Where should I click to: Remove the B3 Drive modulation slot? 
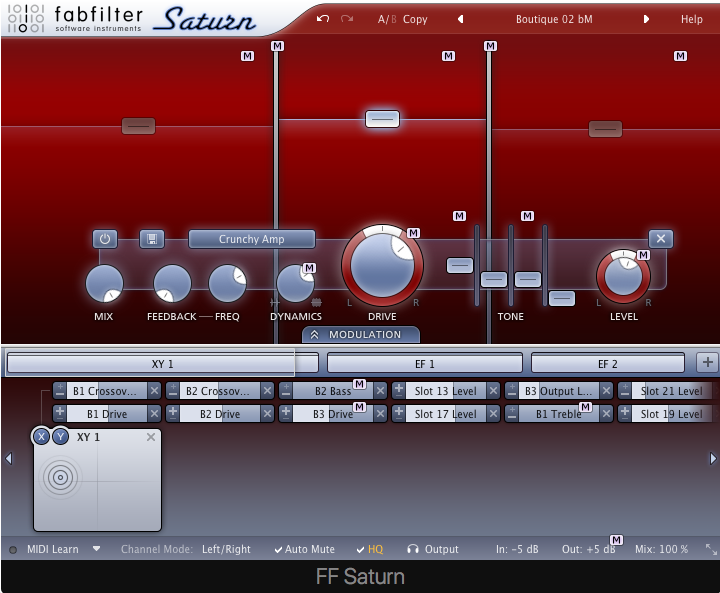(380, 414)
